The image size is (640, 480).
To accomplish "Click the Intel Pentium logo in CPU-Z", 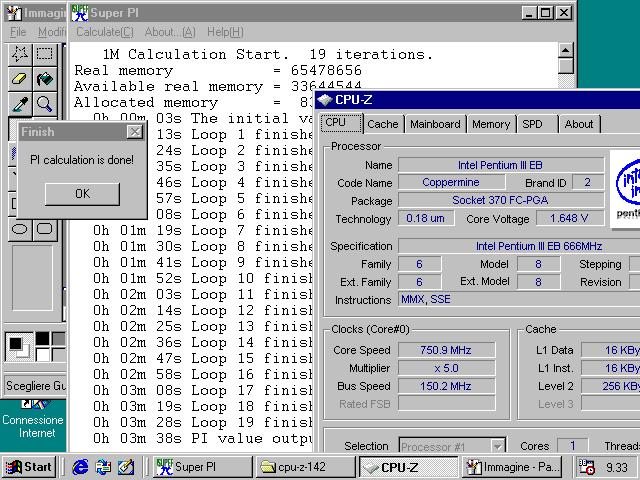I will (627, 188).
